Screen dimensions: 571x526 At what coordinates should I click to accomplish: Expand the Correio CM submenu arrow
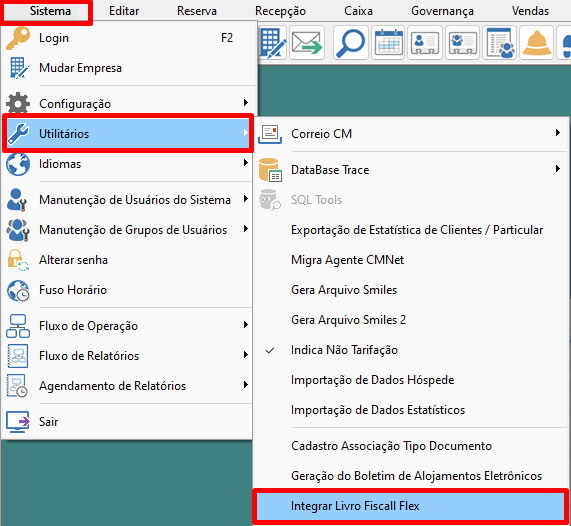coord(558,133)
